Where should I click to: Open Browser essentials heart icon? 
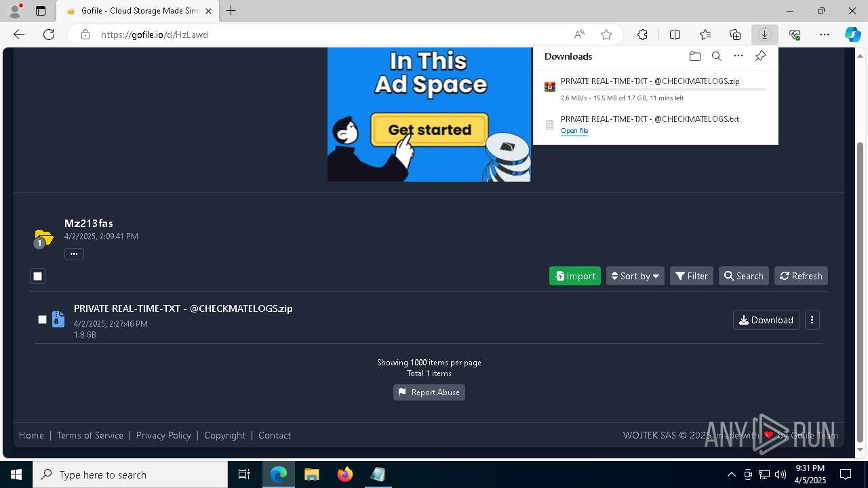795,35
